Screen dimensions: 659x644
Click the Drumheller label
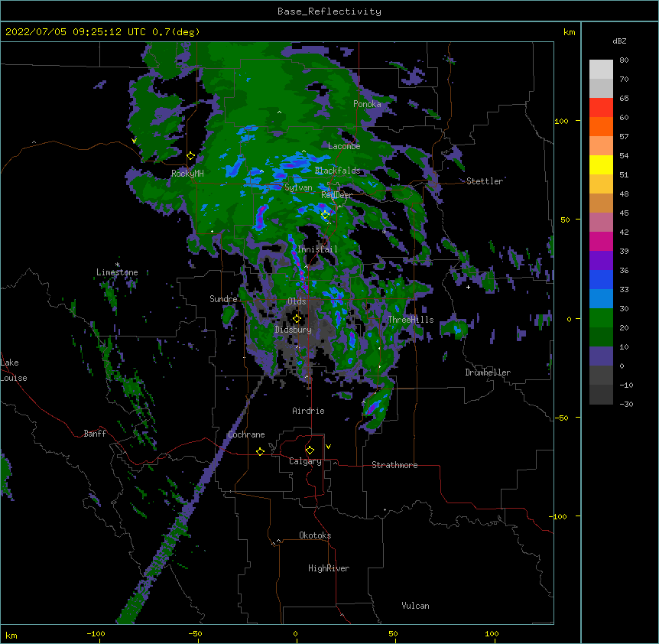488,372
